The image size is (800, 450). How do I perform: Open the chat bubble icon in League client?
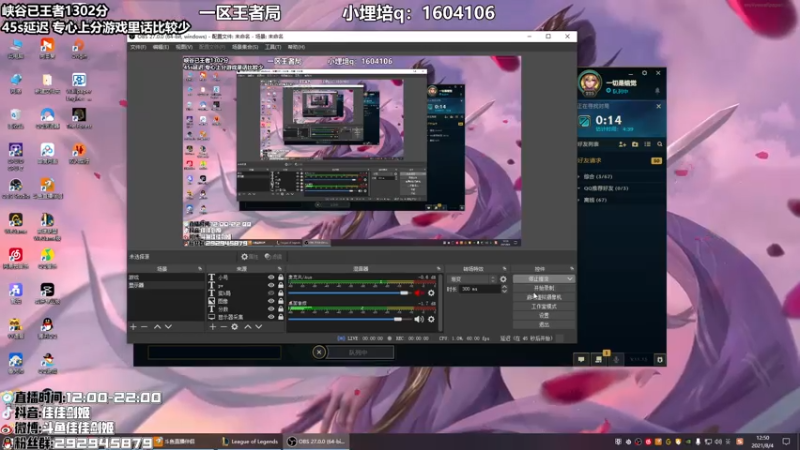581,360
